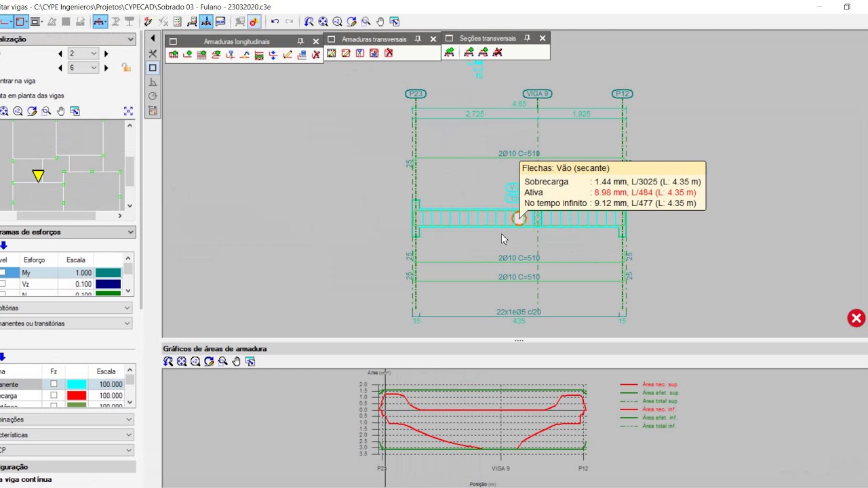Toggle the Fz checkbox in the red row

click(x=54, y=395)
